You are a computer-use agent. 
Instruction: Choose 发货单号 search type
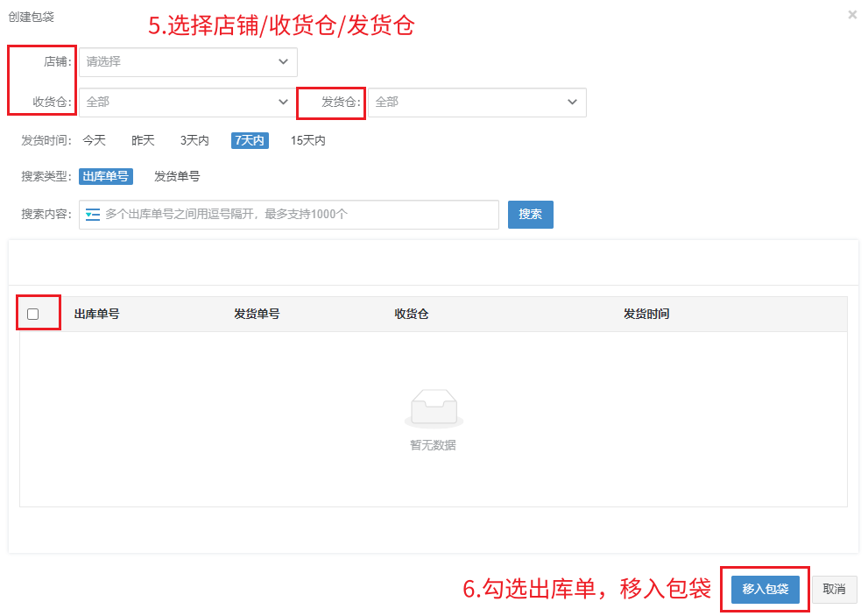tap(177, 177)
